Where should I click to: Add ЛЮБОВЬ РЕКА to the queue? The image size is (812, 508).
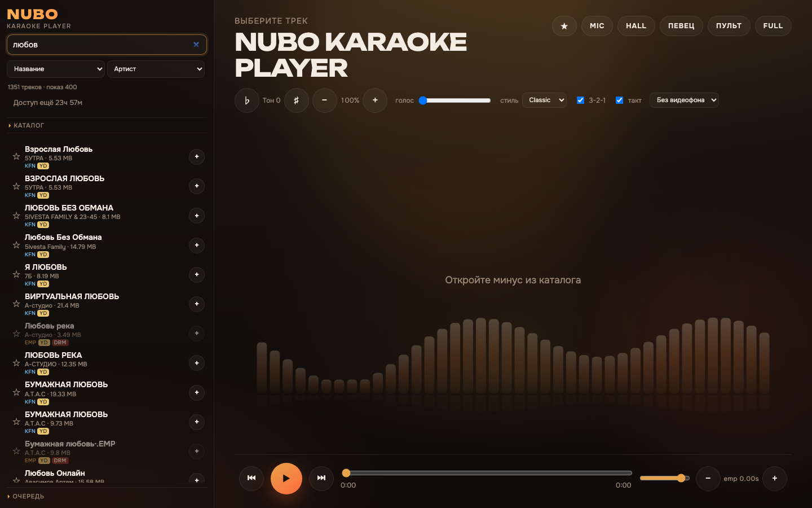coord(197,363)
